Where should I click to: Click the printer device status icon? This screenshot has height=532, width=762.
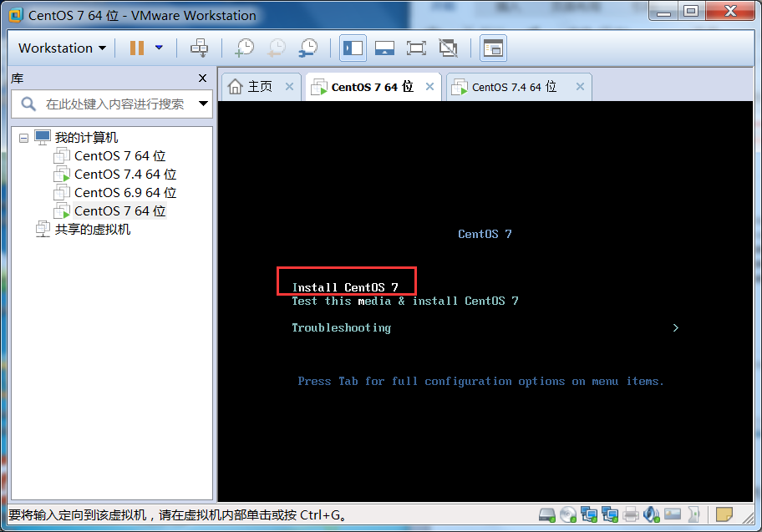[630, 514]
